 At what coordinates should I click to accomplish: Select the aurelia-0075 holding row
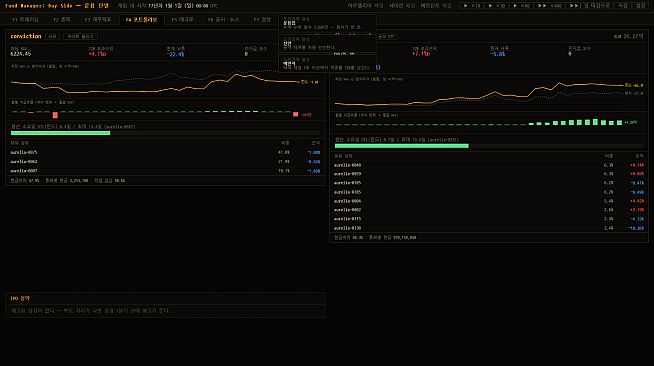tap(165, 153)
